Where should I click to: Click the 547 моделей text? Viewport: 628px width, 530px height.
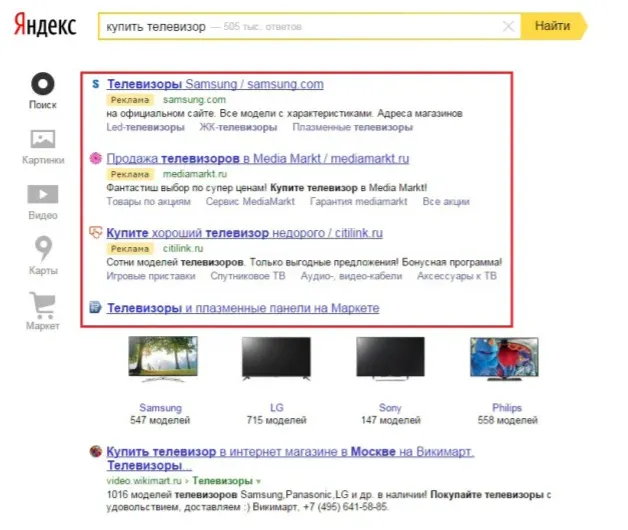tap(160, 420)
